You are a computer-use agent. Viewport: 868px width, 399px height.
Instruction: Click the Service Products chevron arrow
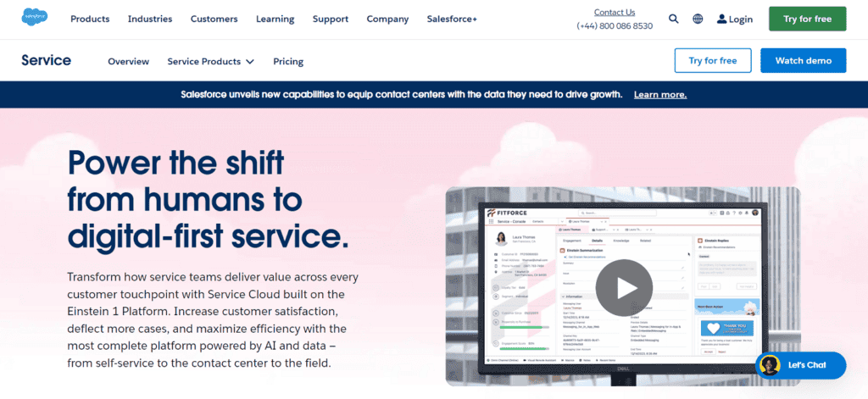(250, 62)
